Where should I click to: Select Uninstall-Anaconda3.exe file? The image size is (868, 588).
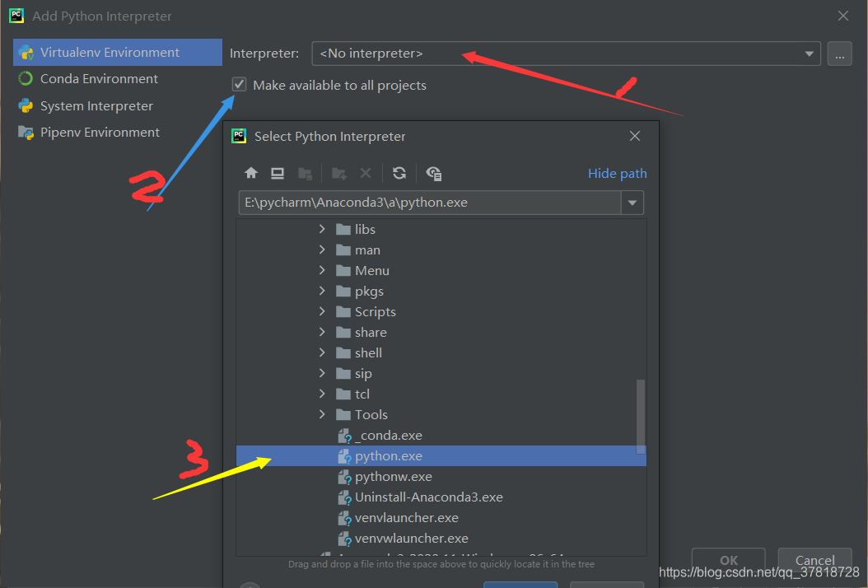(441, 497)
